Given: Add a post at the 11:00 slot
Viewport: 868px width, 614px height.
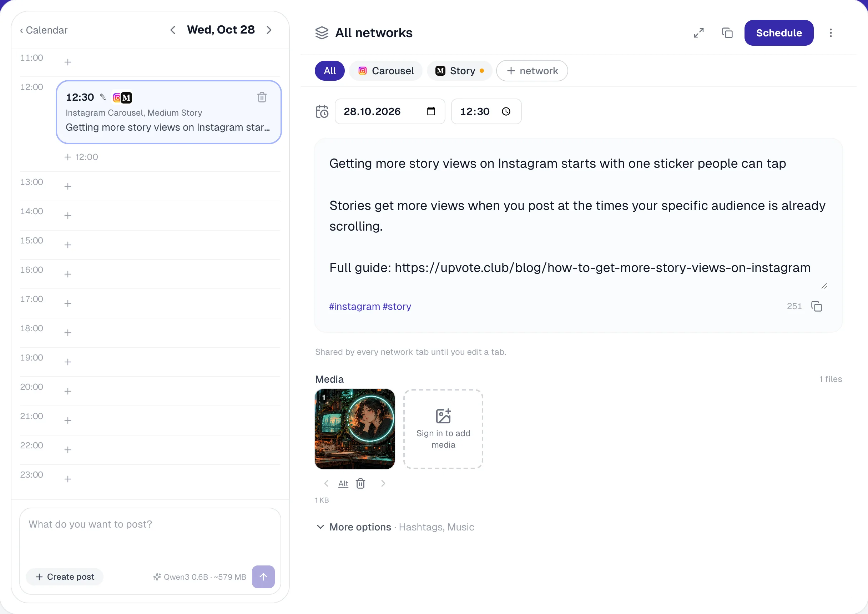Looking at the screenshot, I should point(68,62).
